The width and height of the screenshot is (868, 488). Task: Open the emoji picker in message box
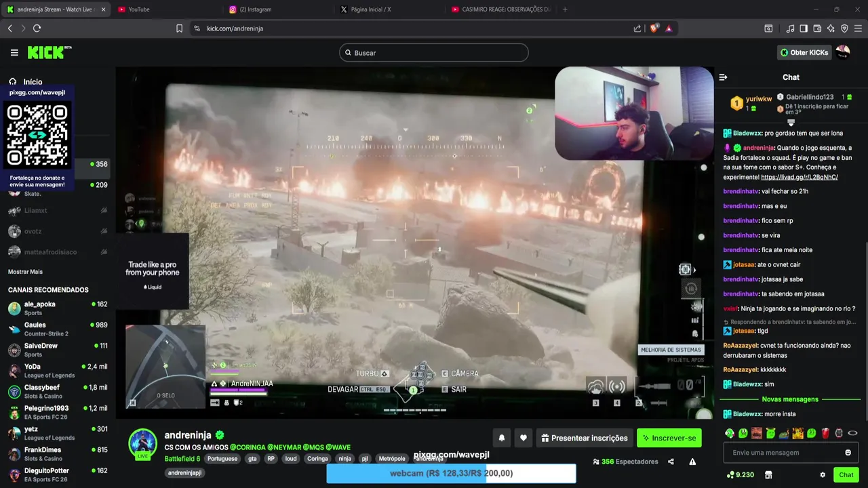848,453
